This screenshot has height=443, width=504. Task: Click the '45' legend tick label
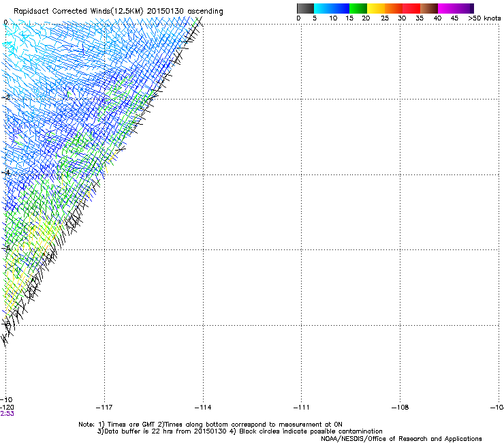coord(454,18)
